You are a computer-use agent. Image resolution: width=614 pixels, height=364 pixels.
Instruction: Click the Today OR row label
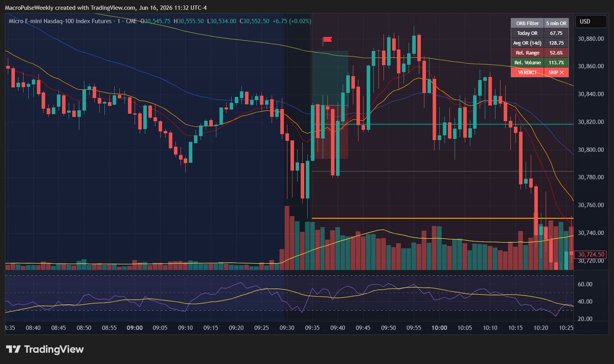[527, 32]
